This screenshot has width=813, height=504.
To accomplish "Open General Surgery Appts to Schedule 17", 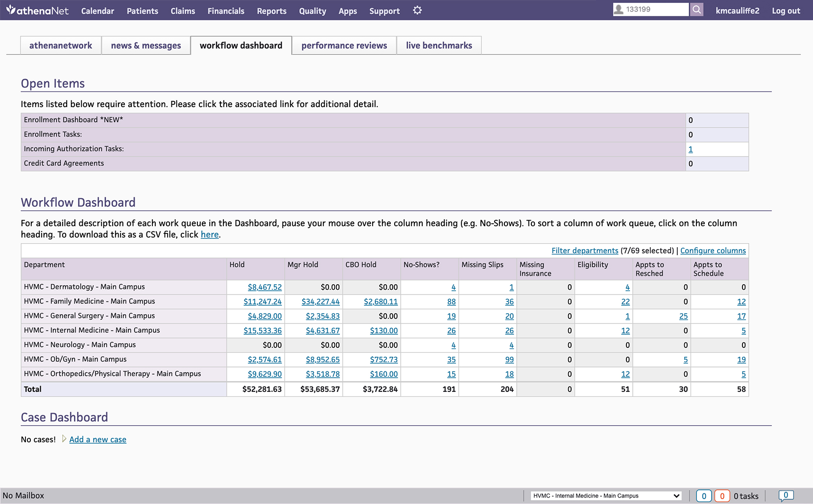I will (741, 316).
